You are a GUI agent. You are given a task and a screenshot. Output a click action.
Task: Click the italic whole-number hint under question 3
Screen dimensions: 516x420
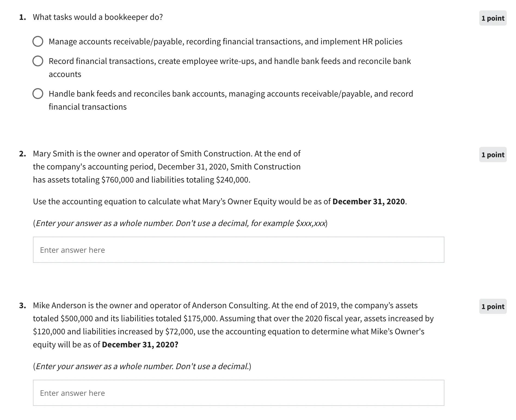click(x=142, y=366)
